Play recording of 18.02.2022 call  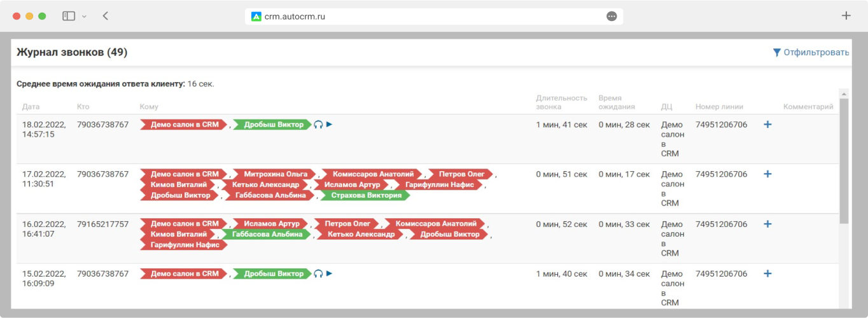(x=329, y=125)
